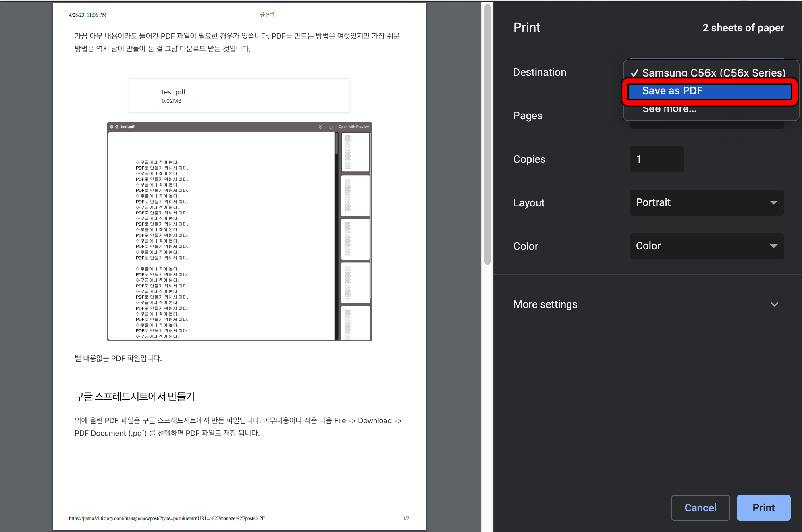Open the Color mode dropdown
The width and height of the screenshot is (802, 532).
pyautogui.click(x=706, y=246)
